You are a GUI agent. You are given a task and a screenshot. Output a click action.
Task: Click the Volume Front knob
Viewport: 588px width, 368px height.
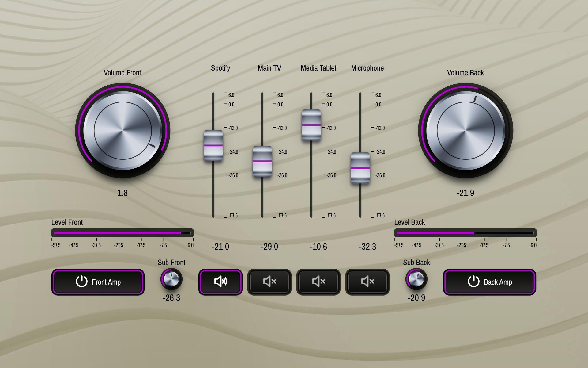click(x=123, y=131)
